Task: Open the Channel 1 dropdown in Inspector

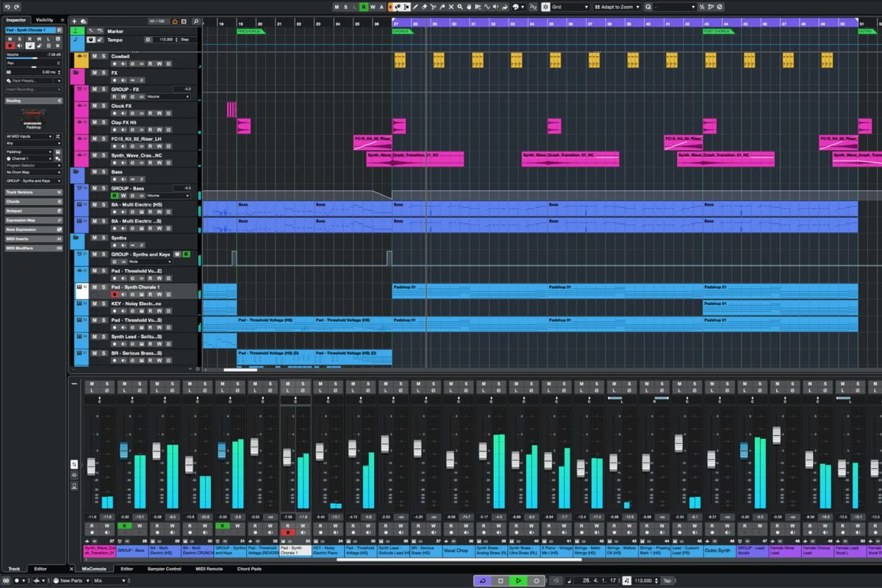Action: (x=29, y=159)
